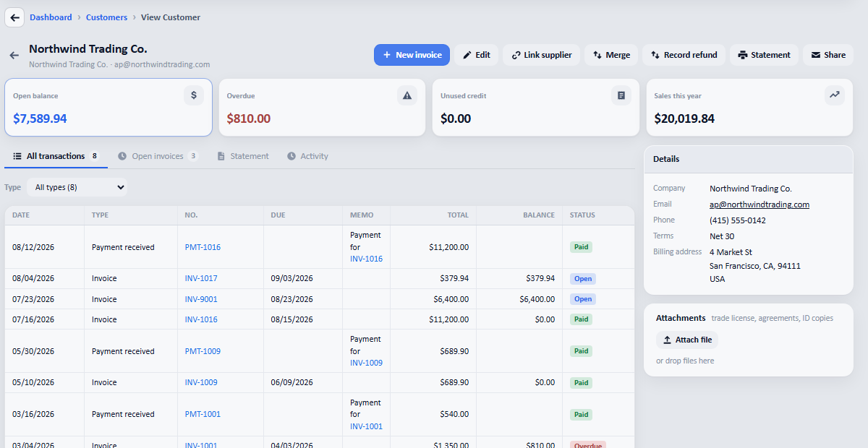Click the Paid badge on PMT-1016 row
Viewport: 868px width, 448px height.
tap(581, 247)
